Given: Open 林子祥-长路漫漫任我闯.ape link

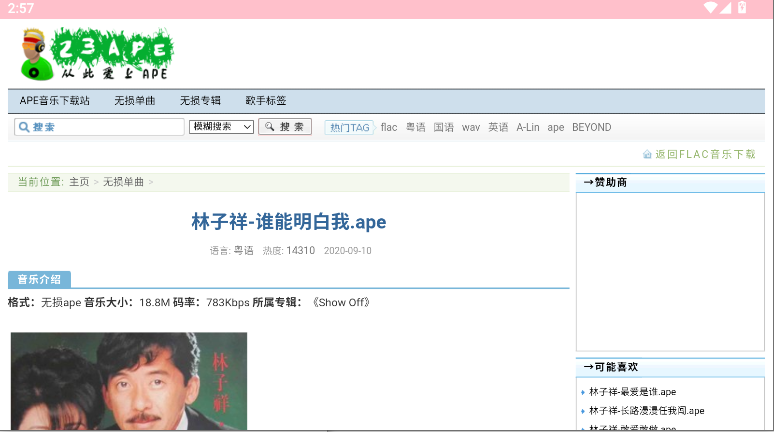Looking at the screenshot, I should click(x=647, y=411).
